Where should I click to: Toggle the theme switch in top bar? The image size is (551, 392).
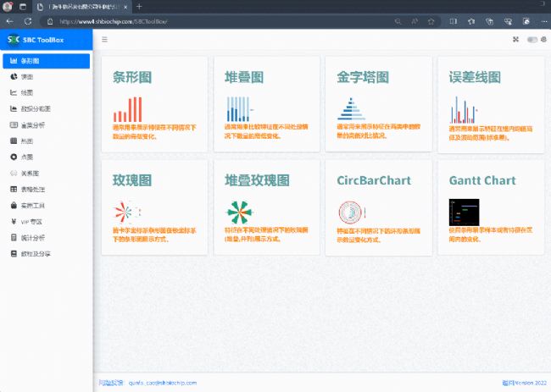[x=532, y=39]
